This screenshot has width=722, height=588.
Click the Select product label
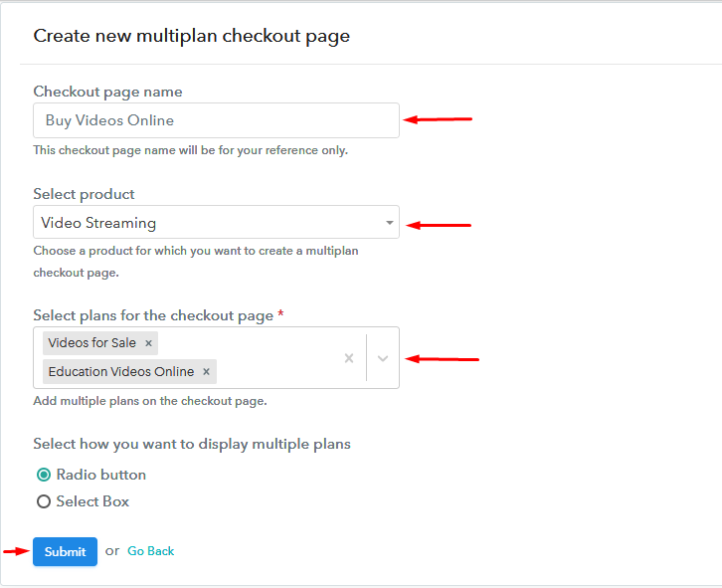84,194
